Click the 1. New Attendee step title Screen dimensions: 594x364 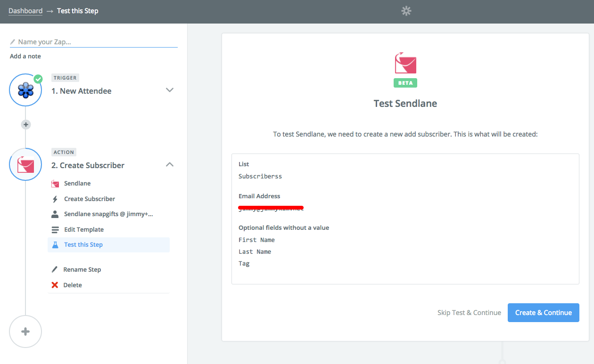tap(82, 91)
